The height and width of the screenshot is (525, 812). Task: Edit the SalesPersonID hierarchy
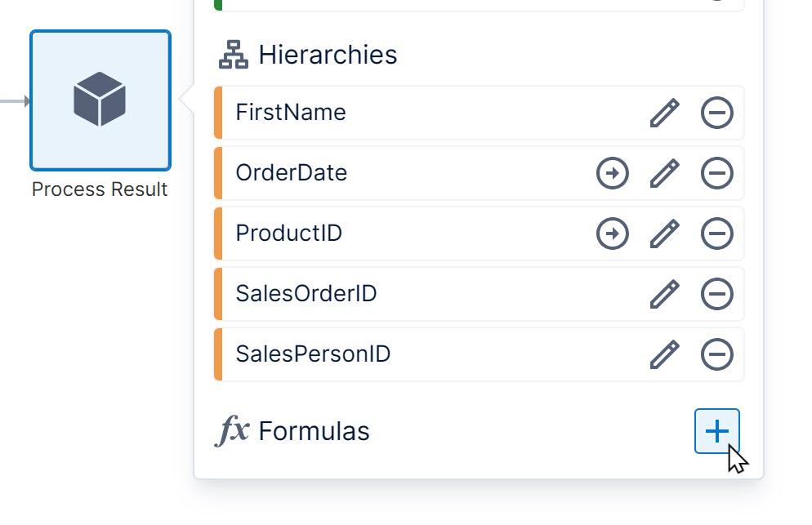pos(665,354)
